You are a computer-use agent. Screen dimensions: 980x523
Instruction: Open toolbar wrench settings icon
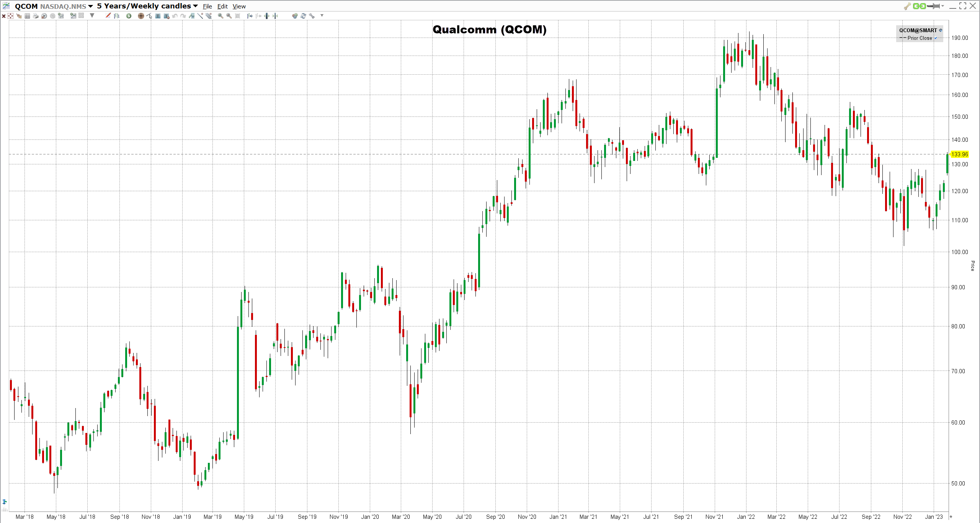click(312, 16)
